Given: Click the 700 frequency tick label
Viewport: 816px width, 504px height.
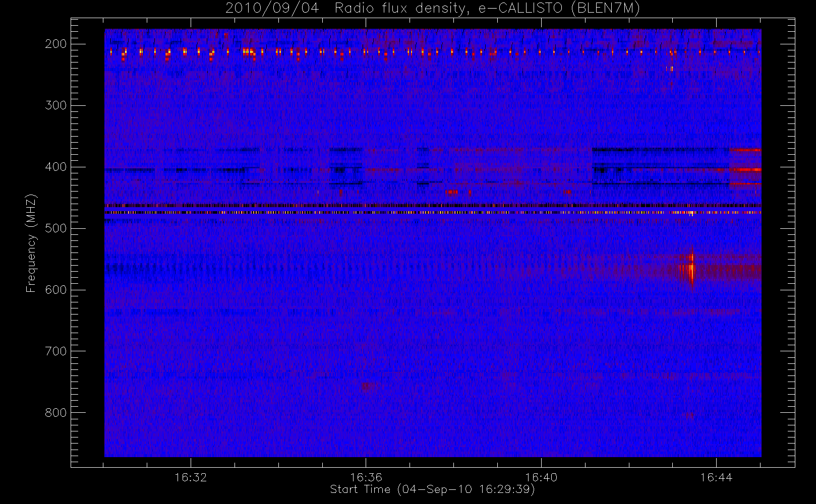Looking at the screenshot, I should [55, 351].
